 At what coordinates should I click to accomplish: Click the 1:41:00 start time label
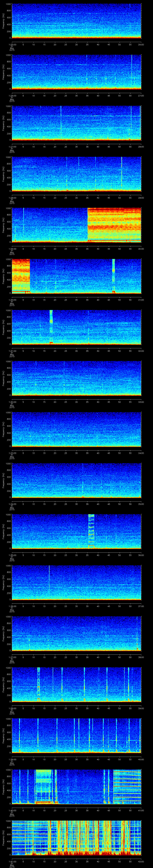12,861
